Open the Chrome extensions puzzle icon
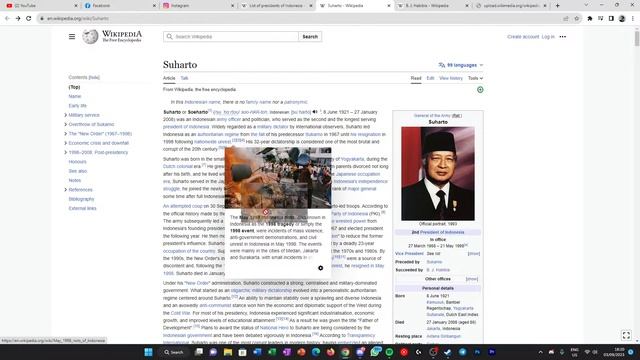640x360 pixels. (x=590, y=18)
